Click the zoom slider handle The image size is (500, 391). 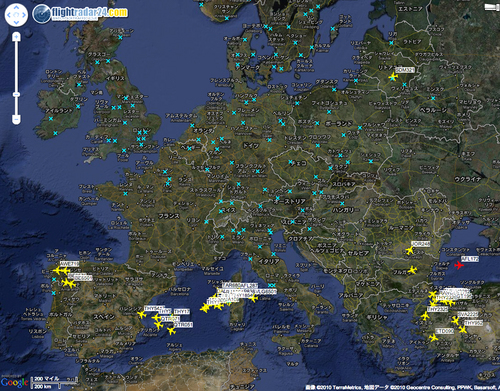[x=16, y=95]
